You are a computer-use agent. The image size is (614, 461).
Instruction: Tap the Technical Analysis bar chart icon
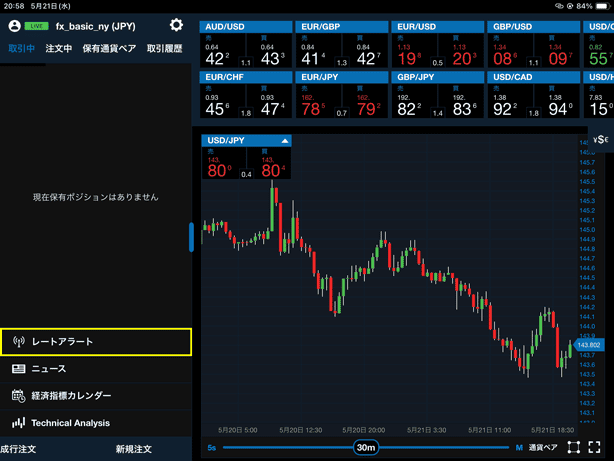tap(18, 423)
